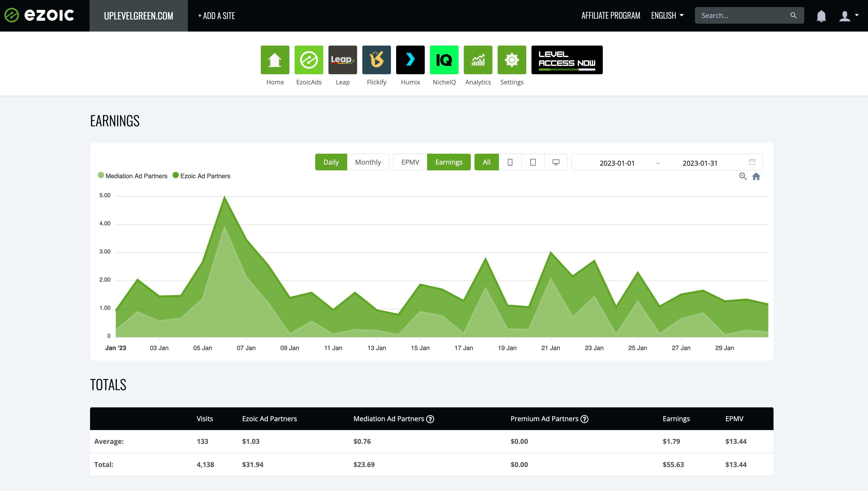
Task: Click the 5.00 y-axis label
Action: pos(105,196)
